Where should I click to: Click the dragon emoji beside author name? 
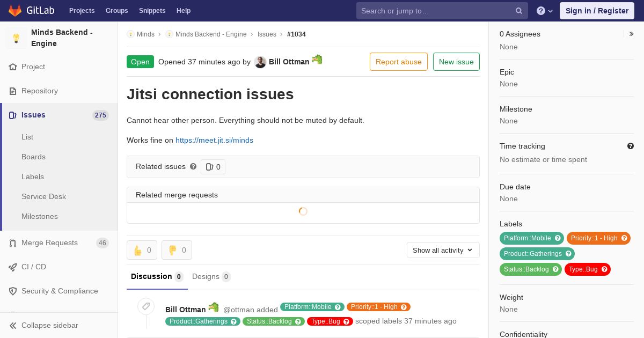(317, 60)
